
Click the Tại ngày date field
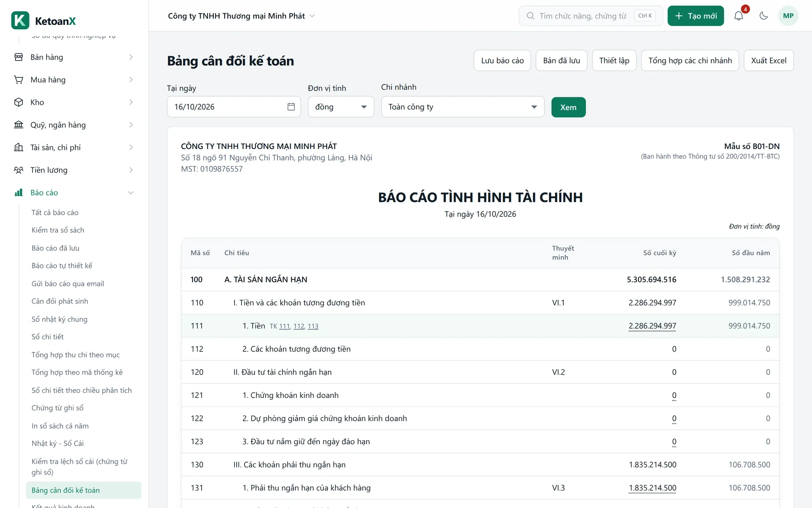234,107
